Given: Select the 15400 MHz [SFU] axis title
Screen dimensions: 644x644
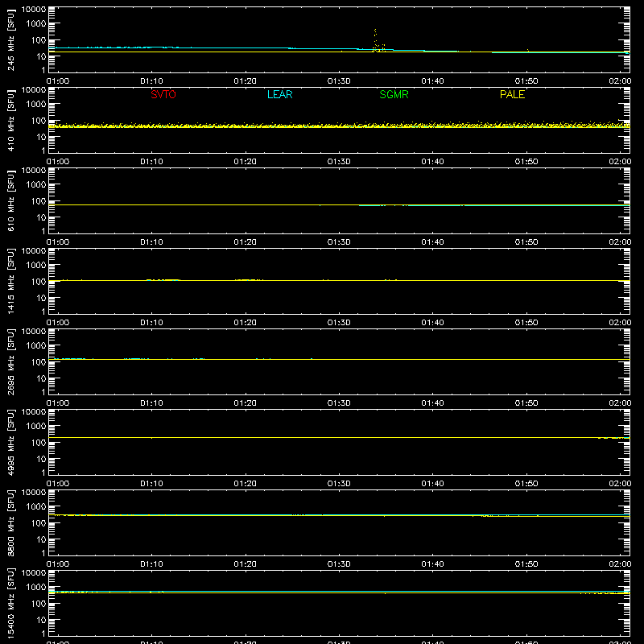Looking at the screenshot, I should click(10, 603).
